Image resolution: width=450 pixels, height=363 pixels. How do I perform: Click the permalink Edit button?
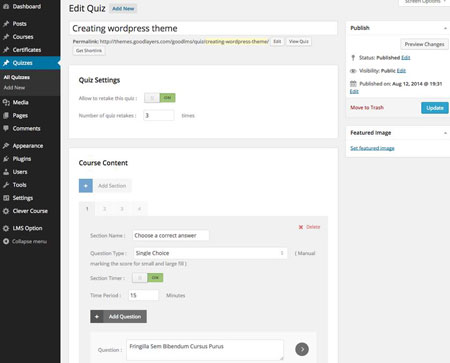tap(277, 41)
